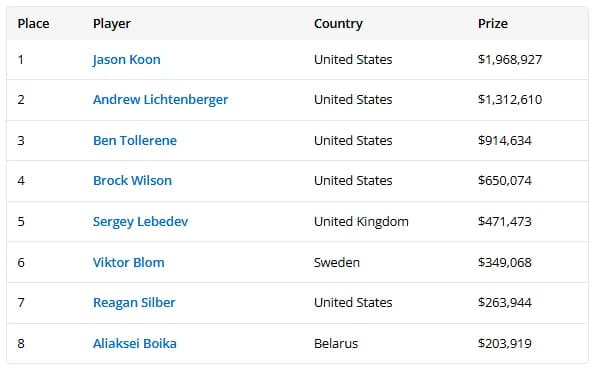Select the Sergey Lebedev link
Image resolution: width=596 pixels, height=369 pixels.
coord(140,222)
